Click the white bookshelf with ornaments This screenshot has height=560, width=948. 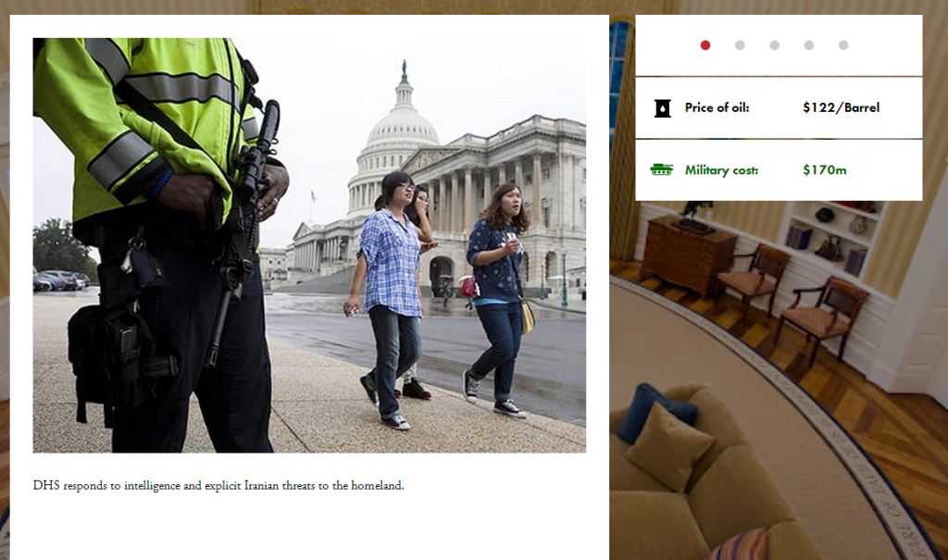836,238
